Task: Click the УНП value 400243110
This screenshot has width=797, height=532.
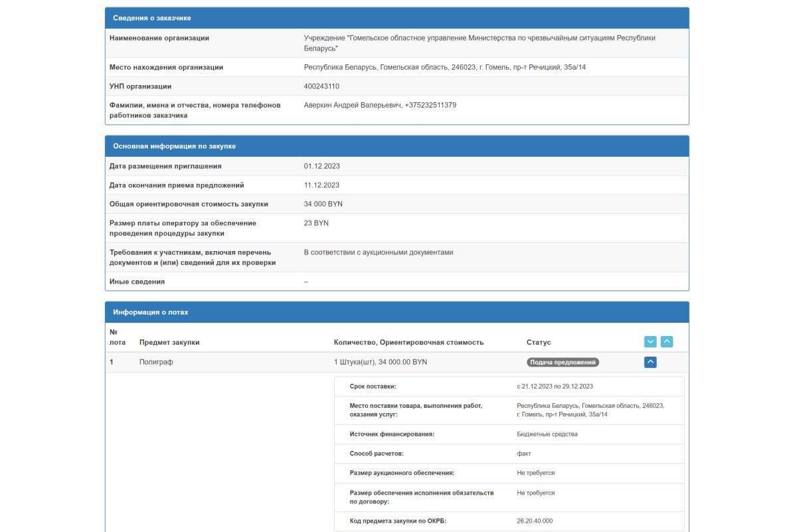Action: (322, 86)
